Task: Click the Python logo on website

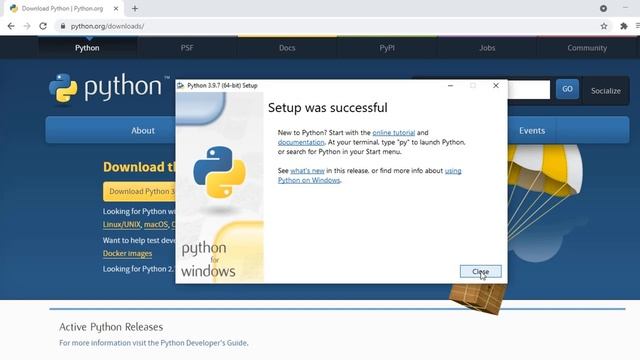Action: coord(109,87)
